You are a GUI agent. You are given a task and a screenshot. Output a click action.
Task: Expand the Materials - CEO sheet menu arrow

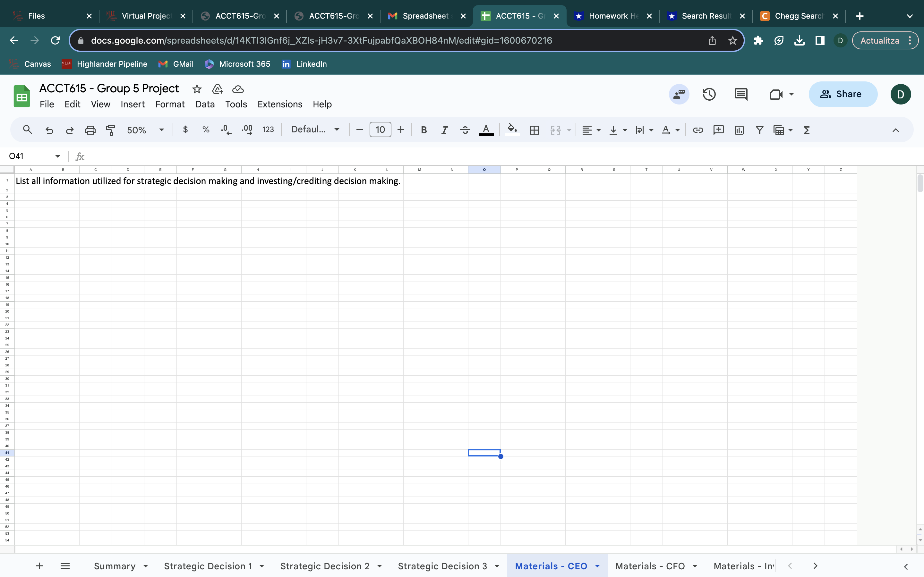tap(597, 566)
